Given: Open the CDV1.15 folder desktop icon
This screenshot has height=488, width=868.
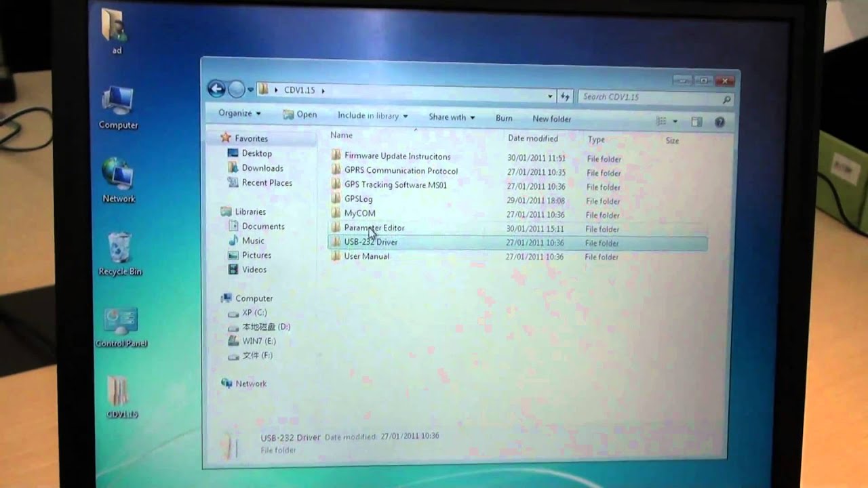Looking at the screenshot, I should point(122,397).
